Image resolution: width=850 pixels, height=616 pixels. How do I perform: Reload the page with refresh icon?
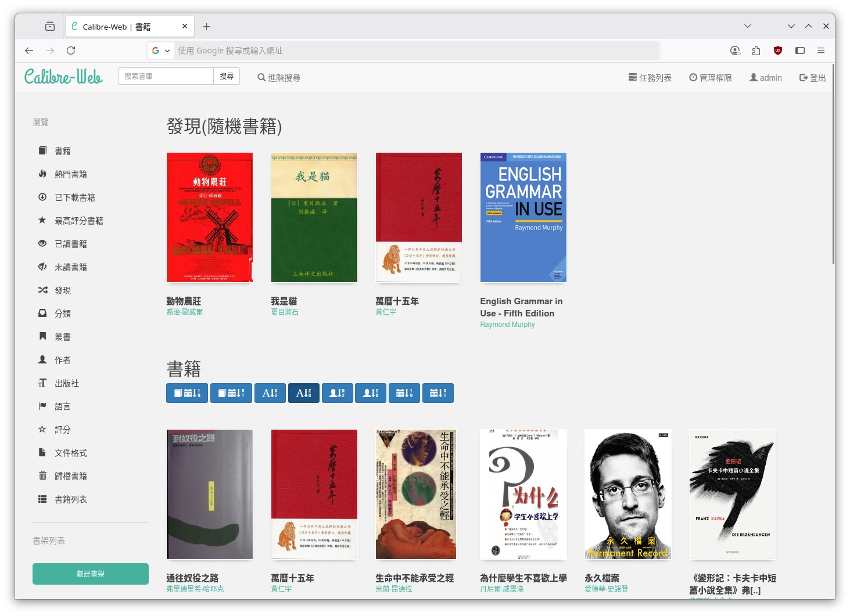click(71, 51)
